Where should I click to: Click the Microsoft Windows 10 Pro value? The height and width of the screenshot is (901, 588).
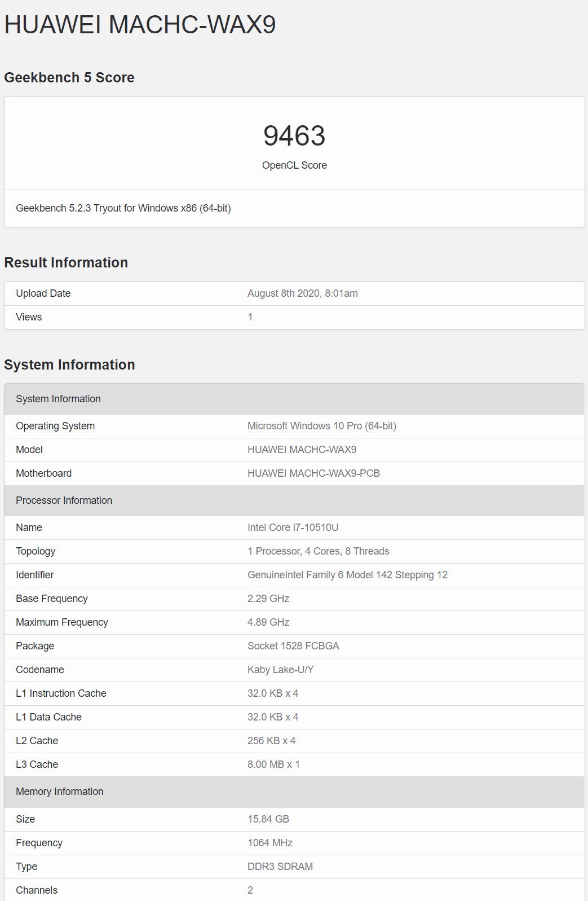pos(322,426)
